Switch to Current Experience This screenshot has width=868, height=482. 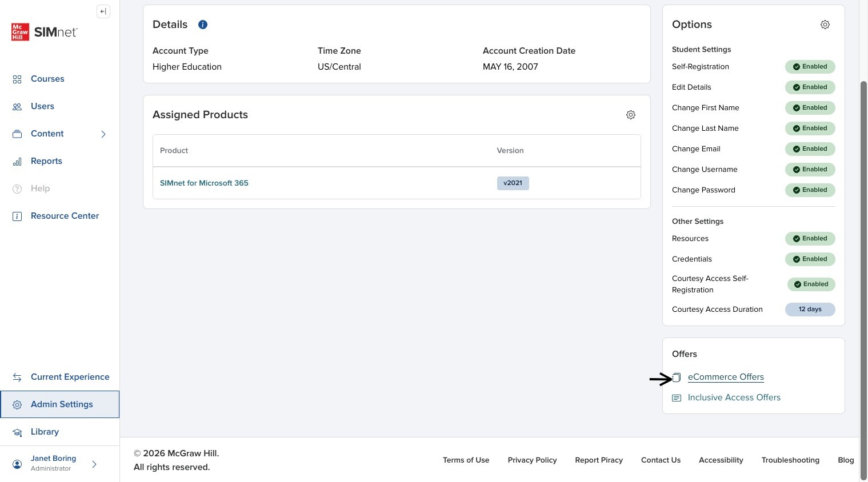[x=70, y=377]
